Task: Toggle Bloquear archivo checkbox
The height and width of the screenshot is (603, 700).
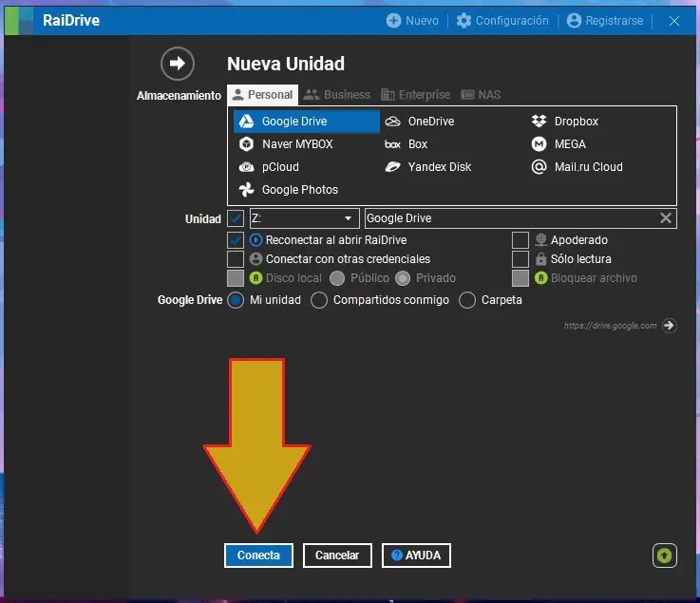Action: click(x=520, y=278)
